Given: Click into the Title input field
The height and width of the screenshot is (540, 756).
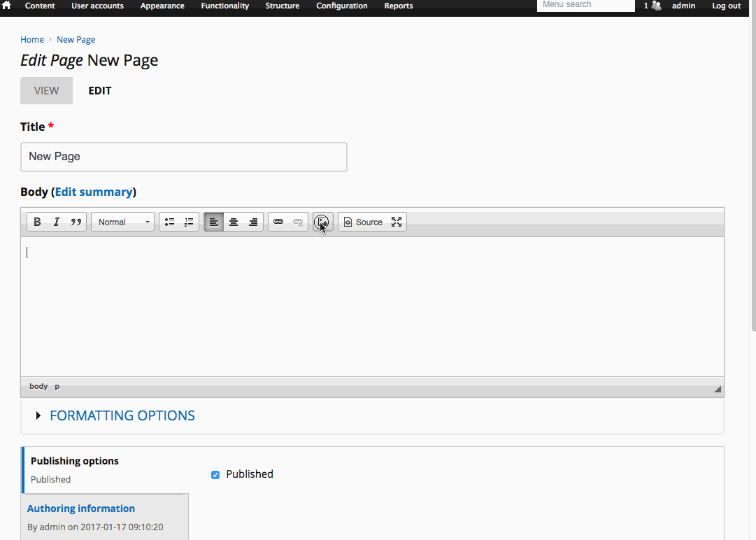Looking at the screenshot, I should 183,157.
